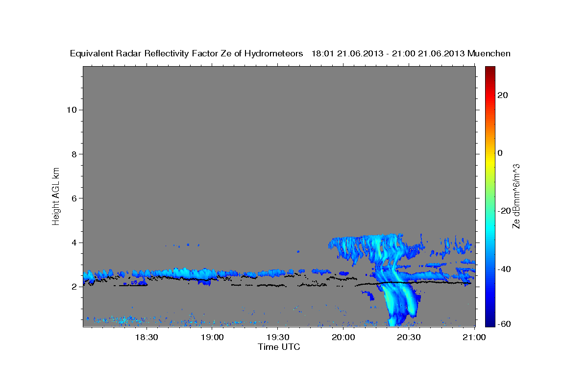
Task: Click the '18:30' time tick label
Action: point(146,338)
